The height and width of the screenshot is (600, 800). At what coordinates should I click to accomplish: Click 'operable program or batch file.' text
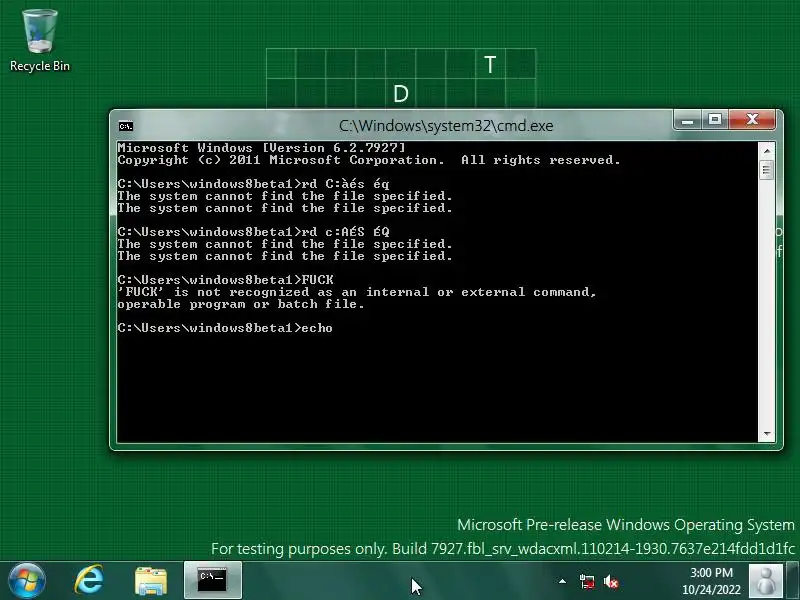point(241,304)
